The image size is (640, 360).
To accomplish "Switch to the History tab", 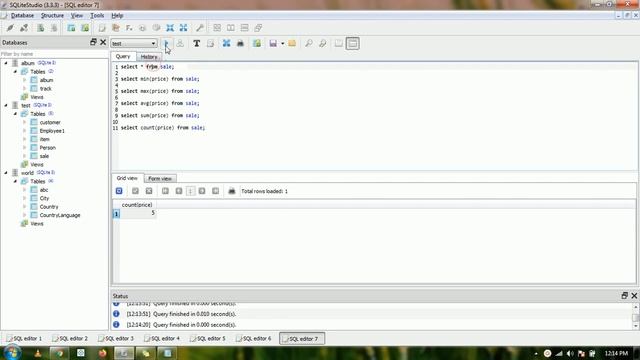I will coord(149,57).
